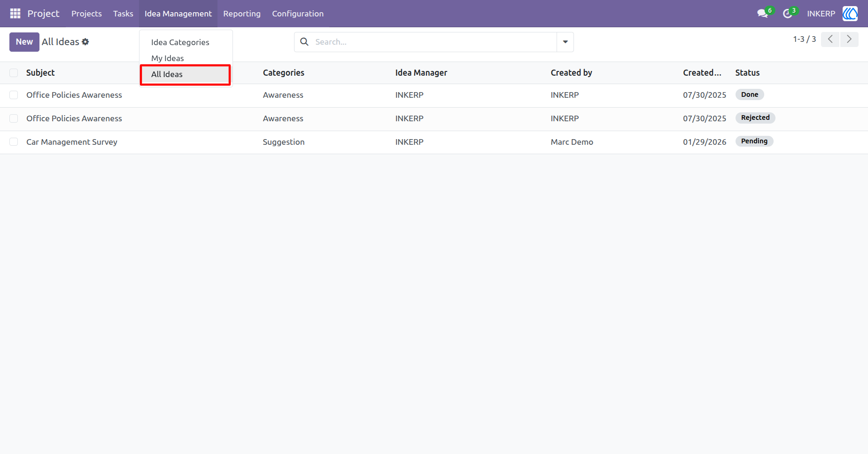Open the Reporting menu
The height and width of the screenshot is (454, 868).
(x=242, y=14)
